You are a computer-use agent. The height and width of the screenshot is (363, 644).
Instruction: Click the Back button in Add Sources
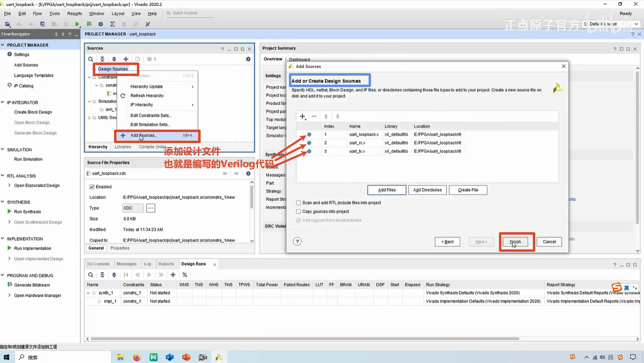point(447,242)
